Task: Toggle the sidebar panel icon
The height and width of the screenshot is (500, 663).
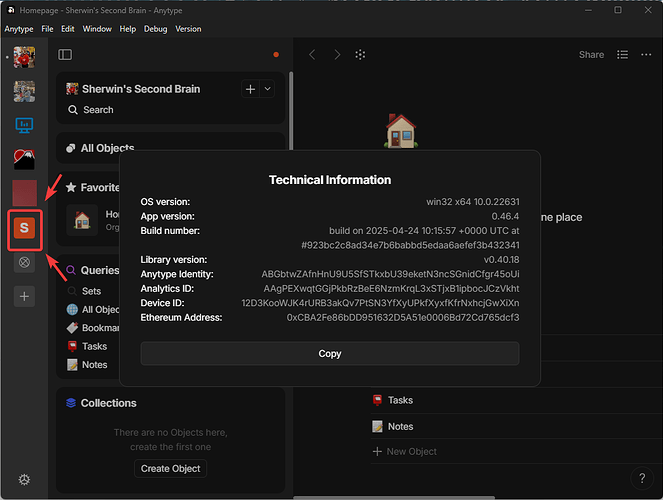Action: click(x=65, y=55)
